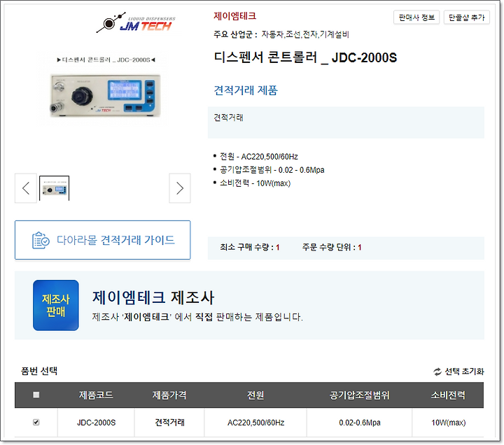Click the 전원 - AC220,500/60Hz bullet
The width and height of the screenshot is (504, 445).
coord(259,157)
